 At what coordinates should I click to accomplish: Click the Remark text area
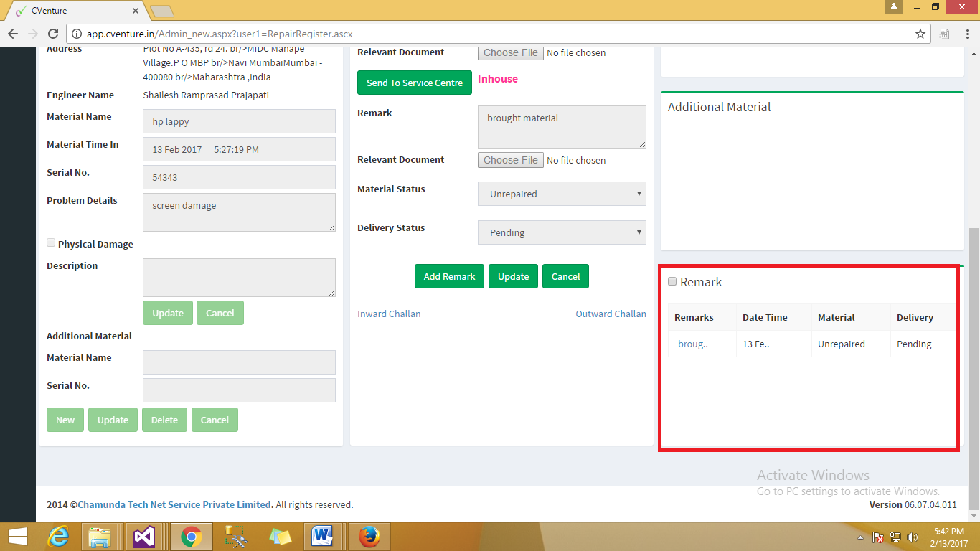click(562, 127)
